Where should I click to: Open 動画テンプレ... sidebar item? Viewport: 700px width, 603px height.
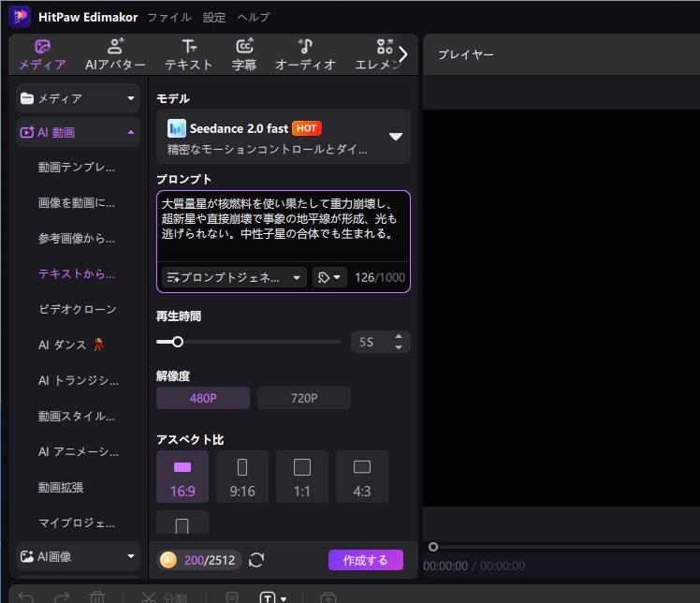tap(77, 168)
